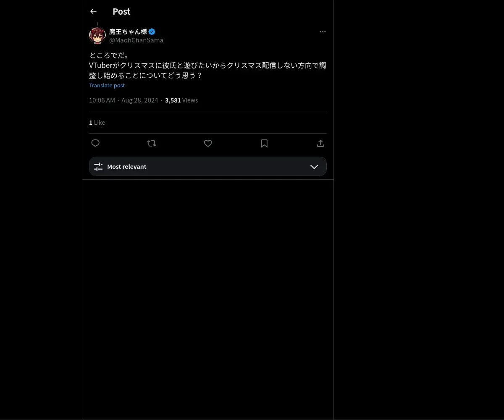Open the Most relevant reply sorting dropdown
Image resolution: width=504 pixels, height=420 pixels.
(208, 166)
